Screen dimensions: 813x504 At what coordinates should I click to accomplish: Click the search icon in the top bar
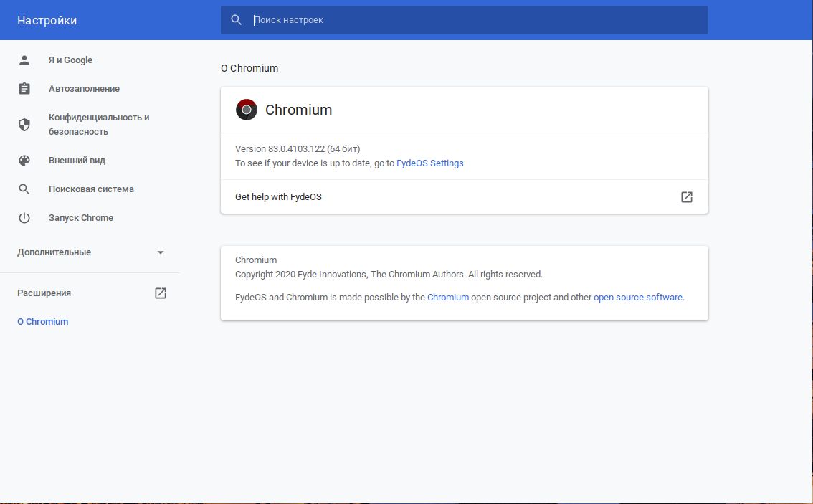click(237, 20)
